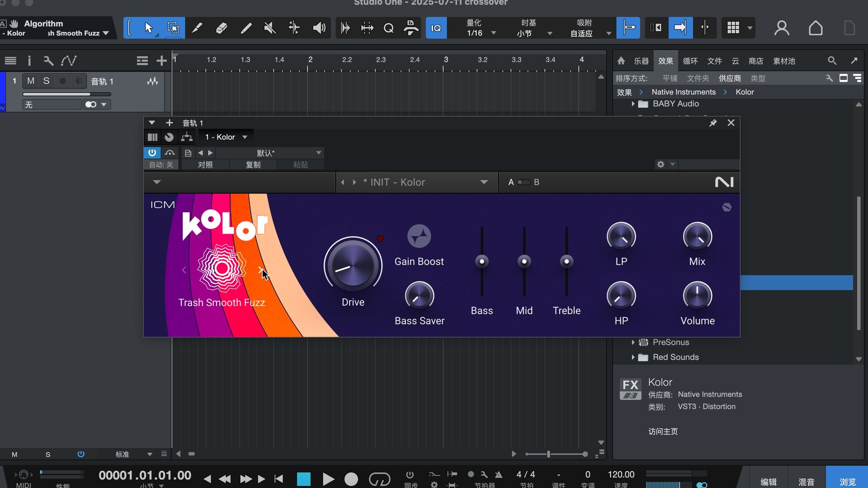Open track inspector info icon
This screenshot has width=868, height=488.
coord(29,61)
